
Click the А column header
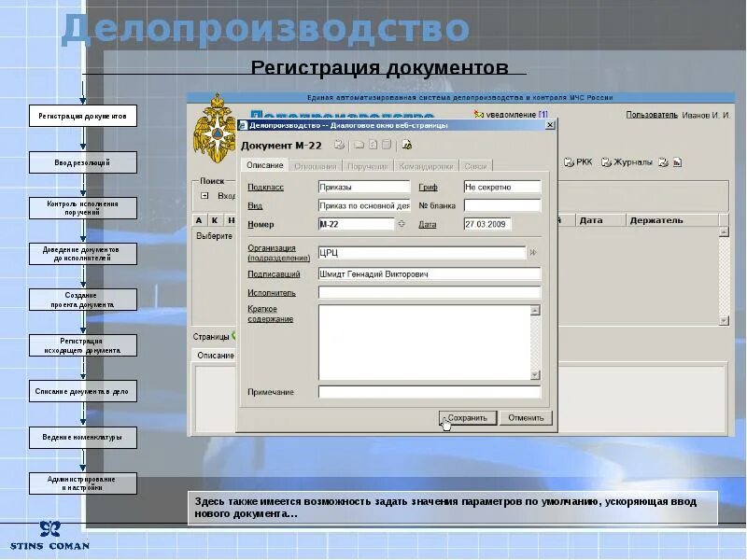click(199, 220)
